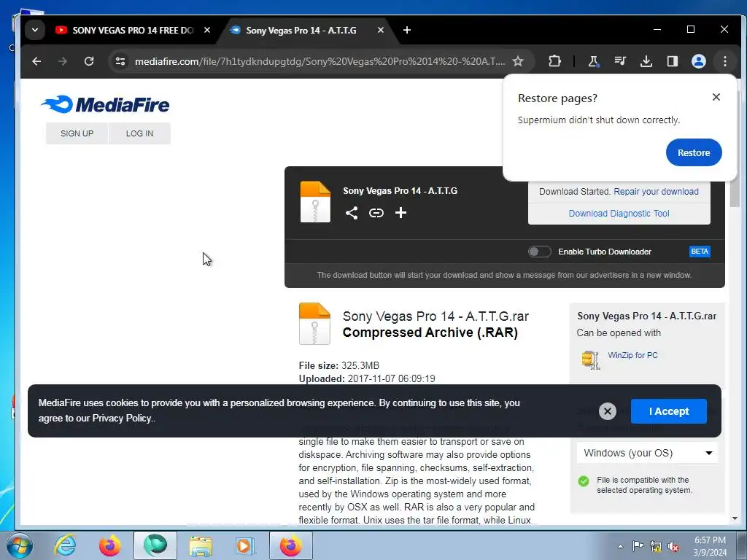Open the tab search dropdown arrow
Screen dimensions: 747x560
tap(35, 30)
